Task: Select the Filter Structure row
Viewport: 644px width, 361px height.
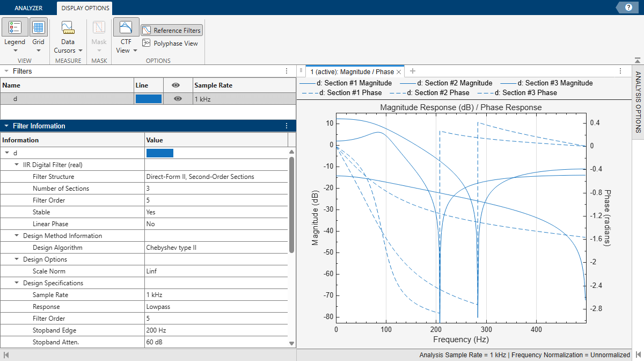Action: (x=144, y=177)
